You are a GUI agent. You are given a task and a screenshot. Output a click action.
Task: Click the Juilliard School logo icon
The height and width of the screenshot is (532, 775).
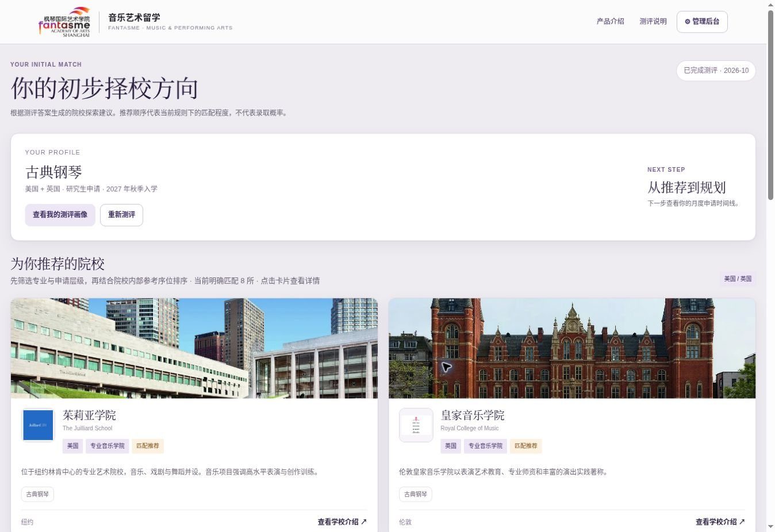tap(38, 425)
